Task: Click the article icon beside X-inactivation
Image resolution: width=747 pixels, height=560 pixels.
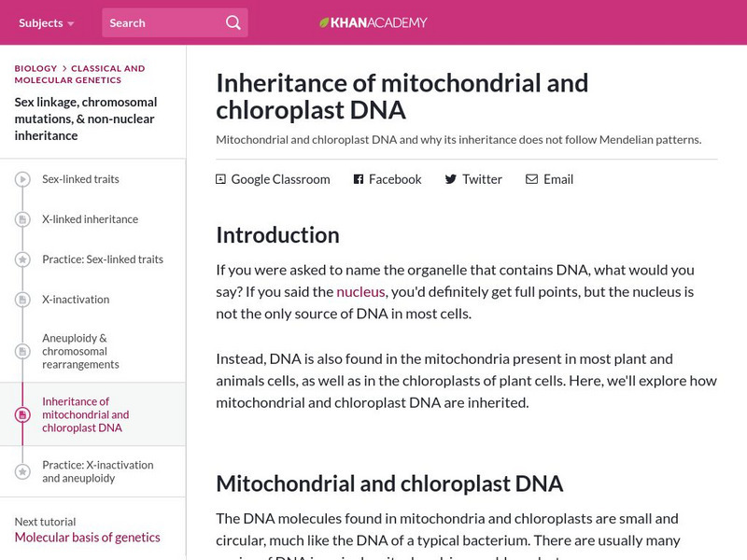Action: coord(21,300)
